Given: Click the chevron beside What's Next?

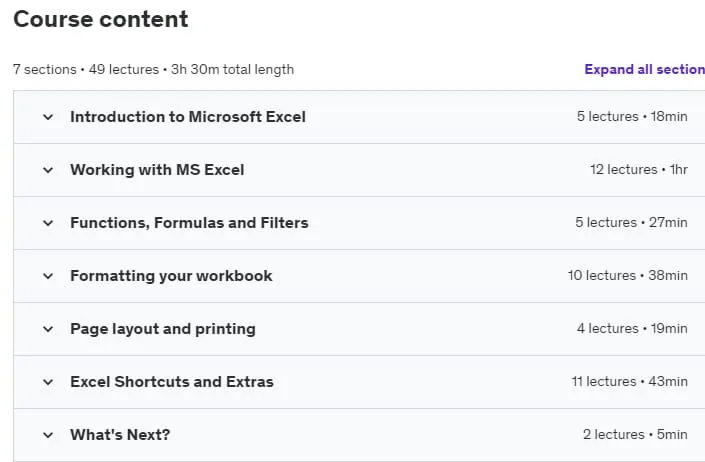Looking at the screenshot, I should 48,435.
